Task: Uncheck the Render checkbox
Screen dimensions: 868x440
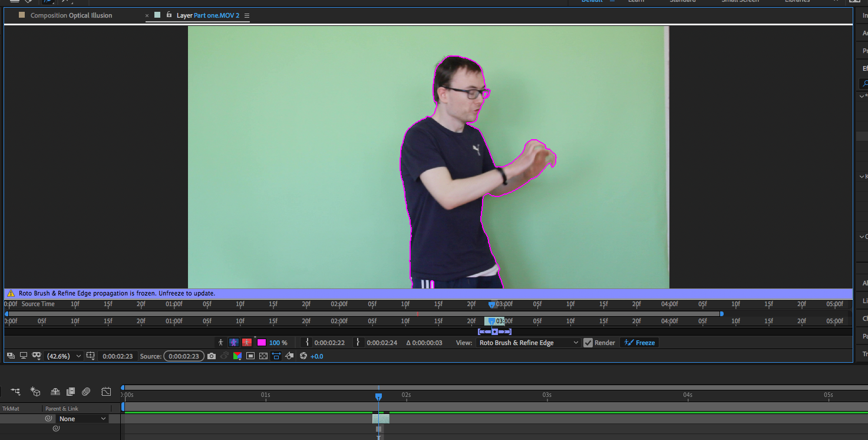Action: click(588, 343)
